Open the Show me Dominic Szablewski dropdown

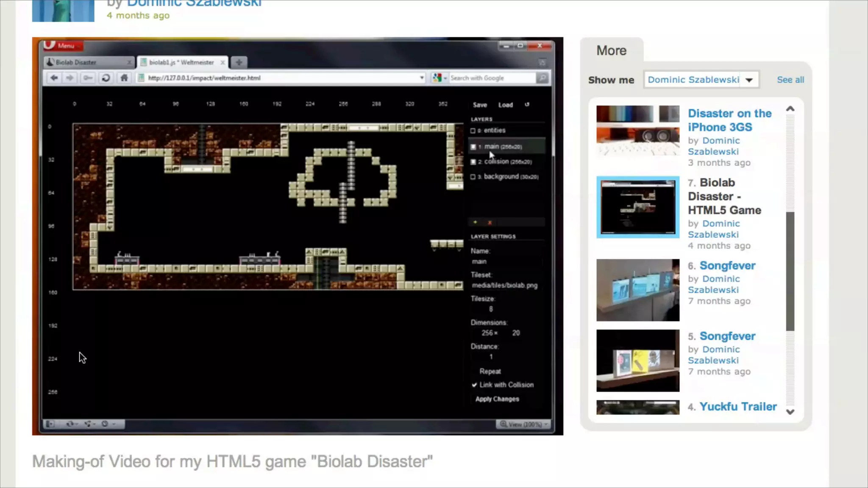click(x=749, y=80)
